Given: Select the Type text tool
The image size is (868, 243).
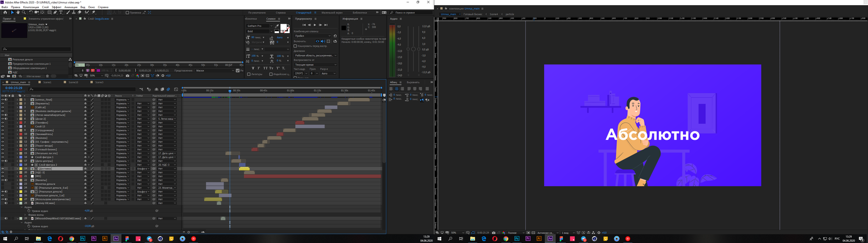Looking at the screenshot, I should tap(61, 12).
